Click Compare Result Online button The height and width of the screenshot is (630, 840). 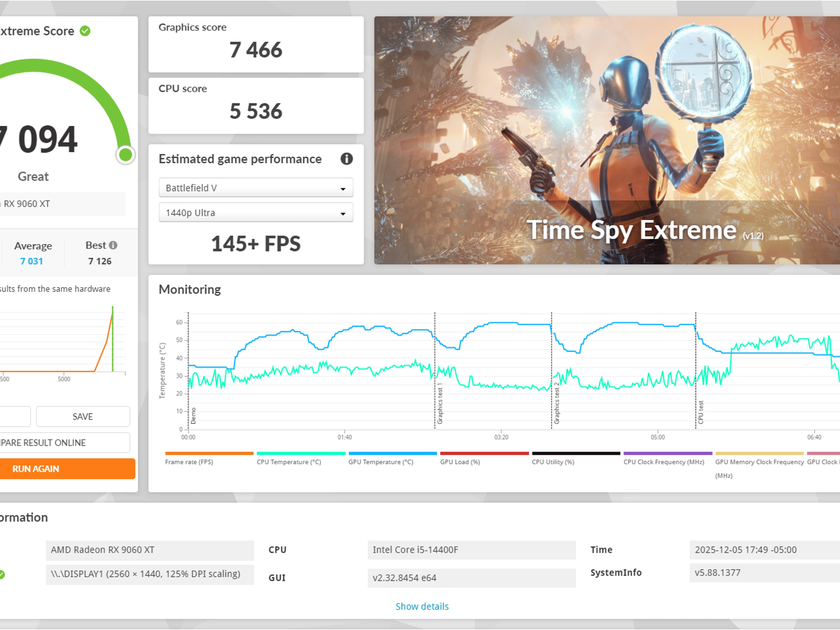pyautogui.click(x=65, y=443)
